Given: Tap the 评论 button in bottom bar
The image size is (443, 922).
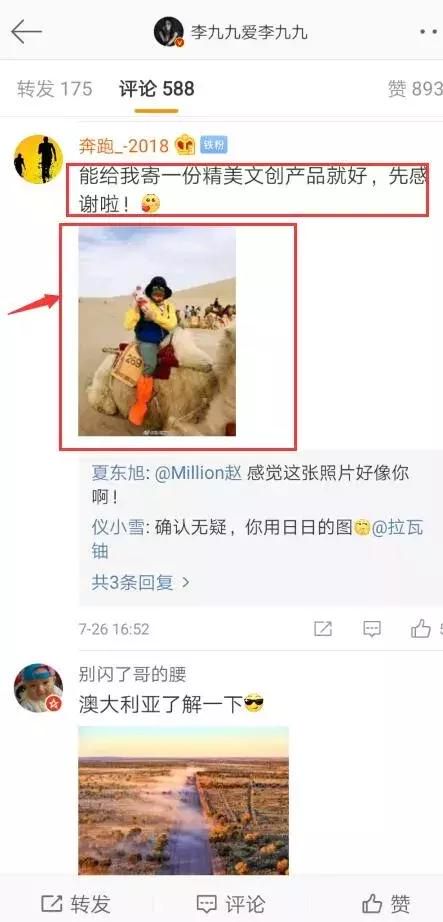Looking at the screenshot, I should coord(231,904).
